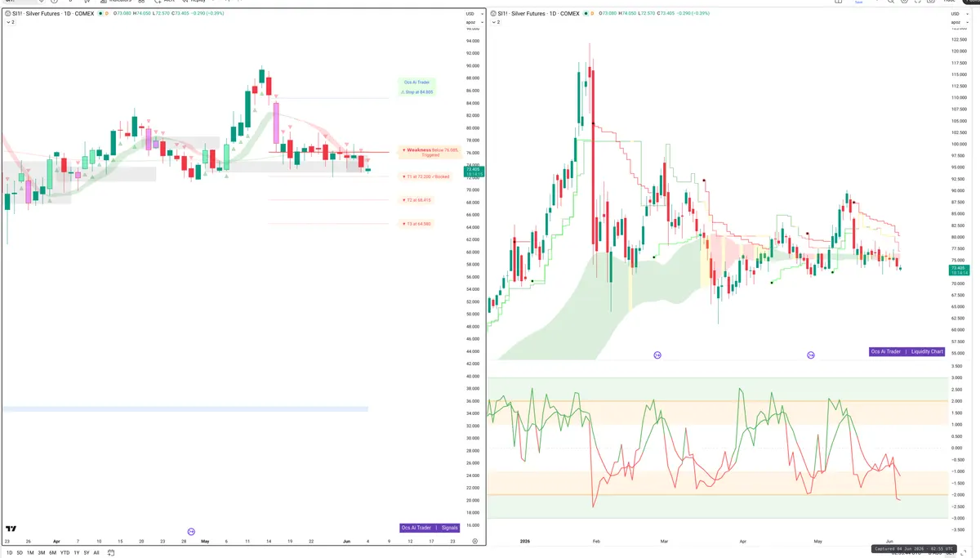The image size is (980, 558).
Task: Select the 6M time range
Action: [52, 553]
